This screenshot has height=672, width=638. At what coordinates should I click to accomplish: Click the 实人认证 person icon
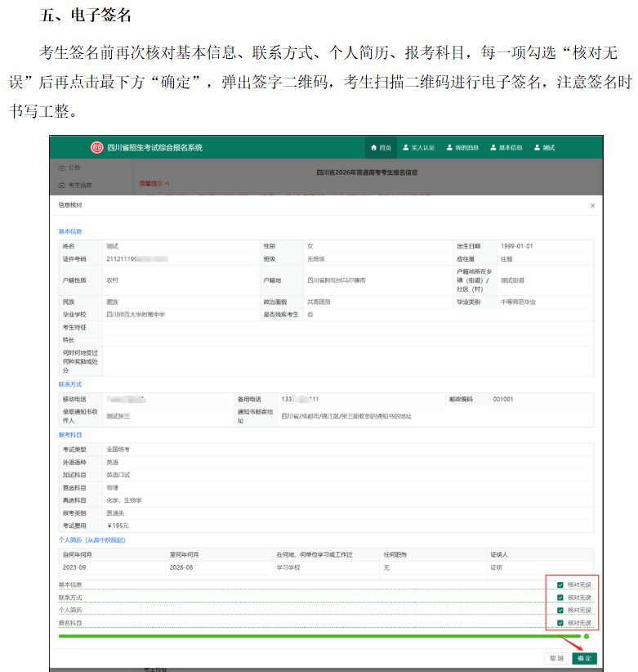coord(406,148)
